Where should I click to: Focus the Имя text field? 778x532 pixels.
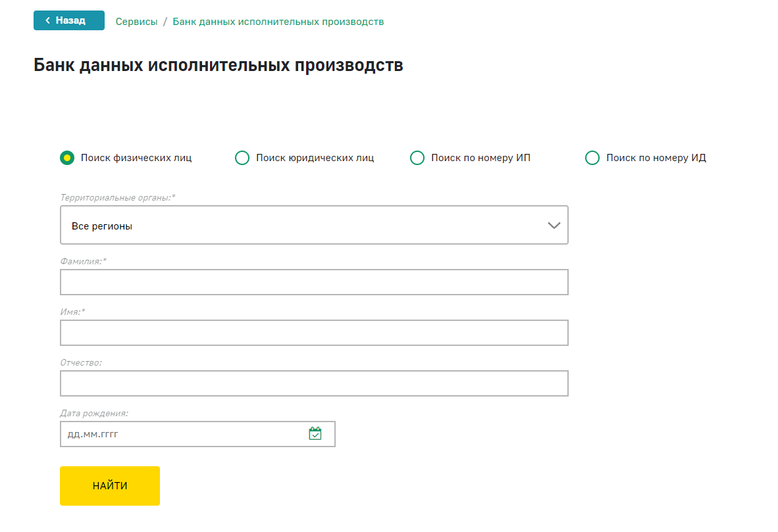point(314,332)
